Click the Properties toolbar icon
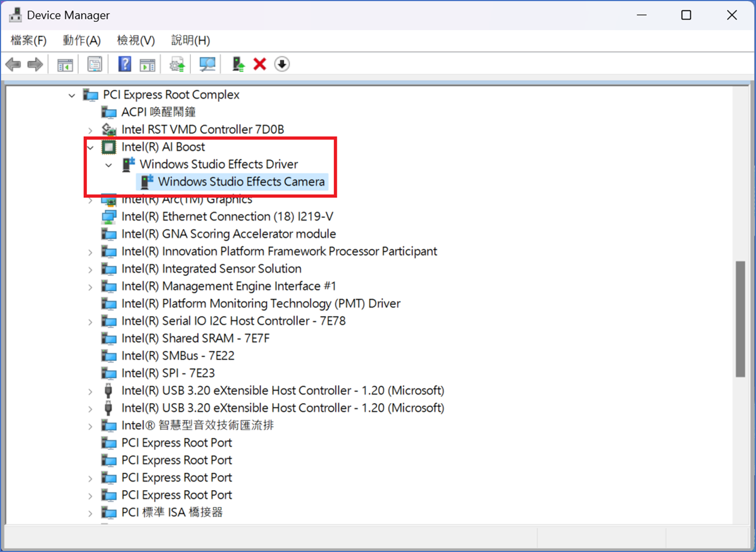Screen dimensions: 756x552 click(x=95, y=65)
